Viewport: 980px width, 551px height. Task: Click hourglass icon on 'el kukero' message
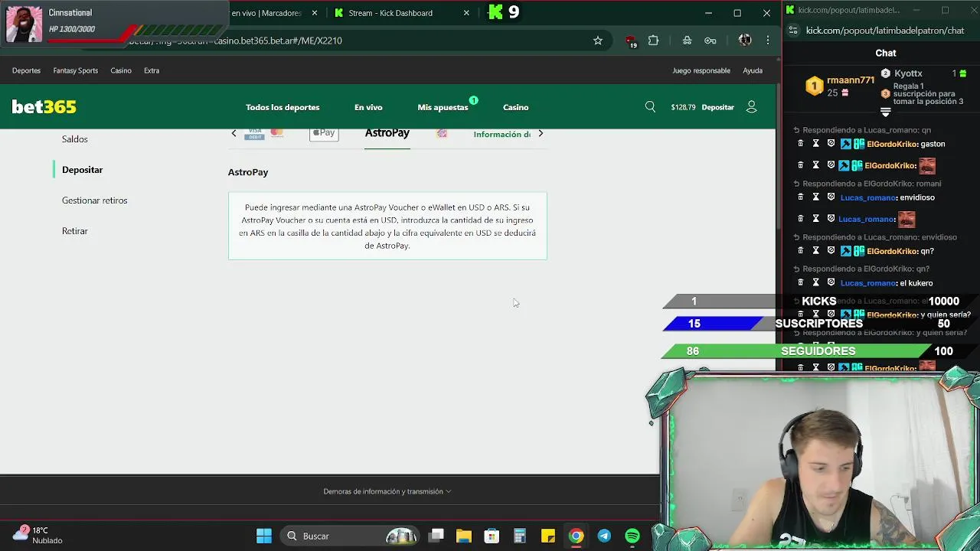coord(815,283)
